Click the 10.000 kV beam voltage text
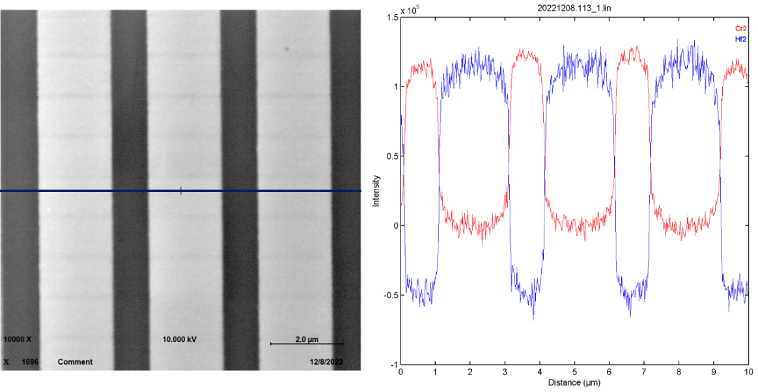The image size is (758, 392). pos(179,339)
